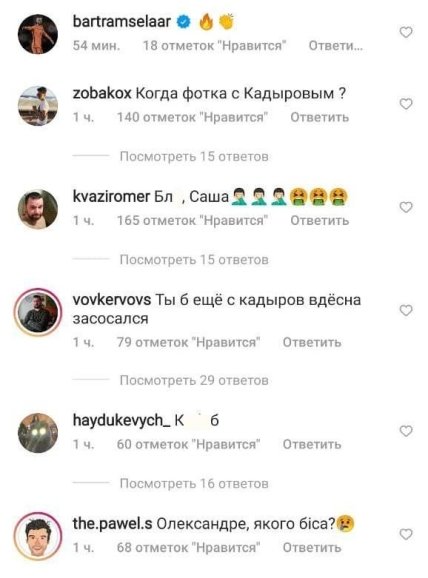Reply to the kvaziromer comment

tap(320, 220)
